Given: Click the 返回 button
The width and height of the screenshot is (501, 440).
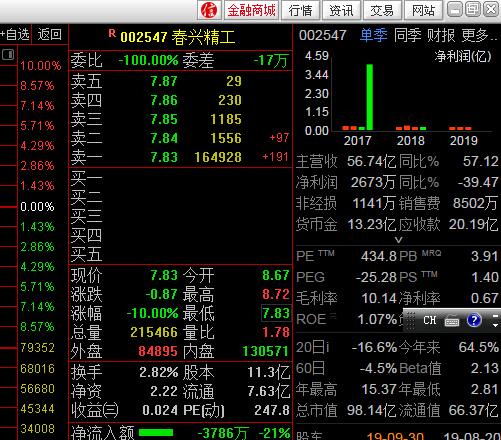Looking at the screenshot, I should 50,34.
